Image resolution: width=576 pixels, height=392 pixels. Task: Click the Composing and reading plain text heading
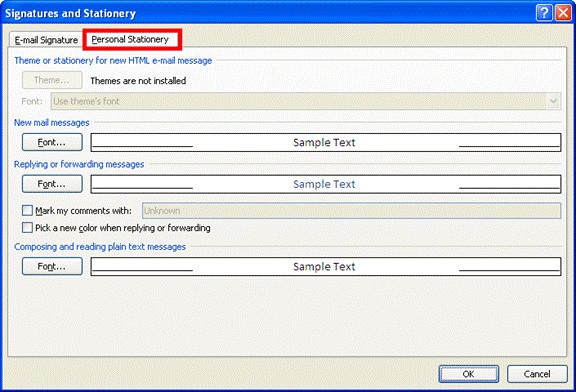tap(100, 247)
